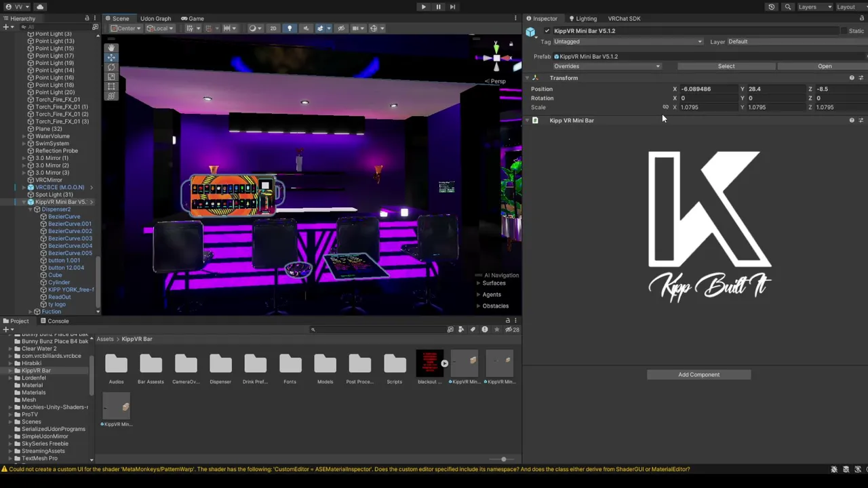
Task: Collapse KippVR Mini Bar hierarchy item
Action: coord(24,202)
